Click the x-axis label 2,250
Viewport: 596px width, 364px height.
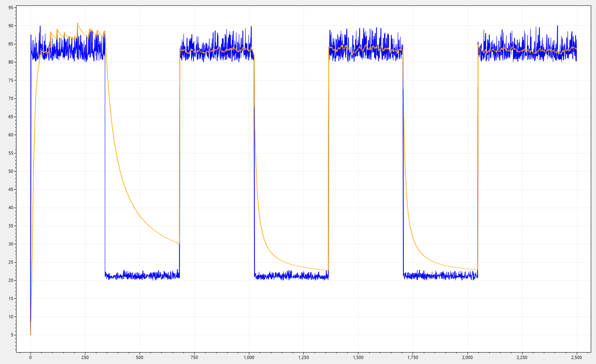tap(522, 357)
